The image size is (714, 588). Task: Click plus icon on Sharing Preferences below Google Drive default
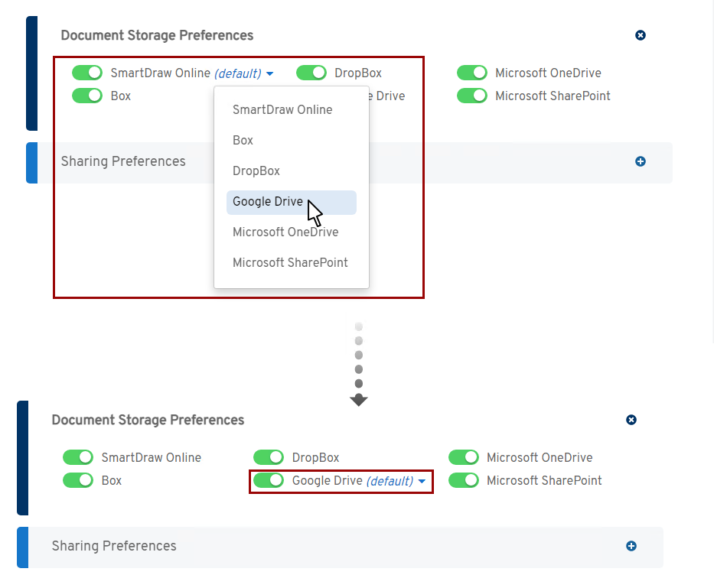(631, 546)
